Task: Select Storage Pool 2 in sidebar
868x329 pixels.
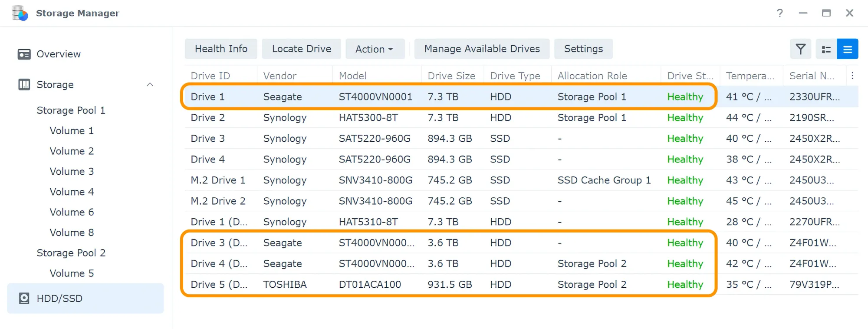Action: tap(71, 253)
